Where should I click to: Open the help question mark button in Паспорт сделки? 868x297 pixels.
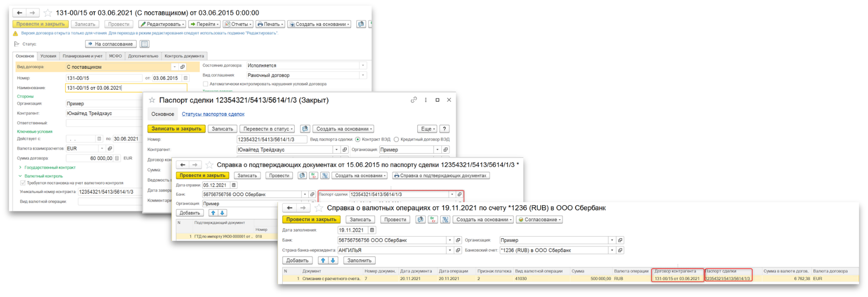444,129
